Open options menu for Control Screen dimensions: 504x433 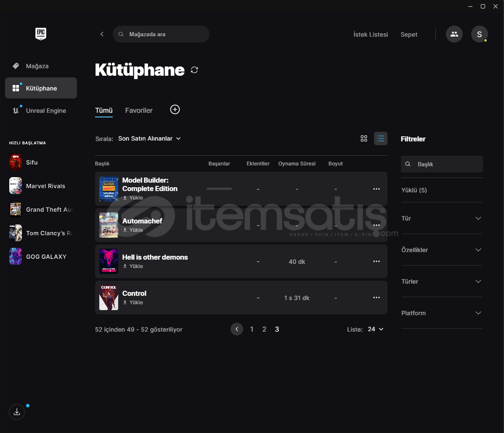[x=377, y=298]
